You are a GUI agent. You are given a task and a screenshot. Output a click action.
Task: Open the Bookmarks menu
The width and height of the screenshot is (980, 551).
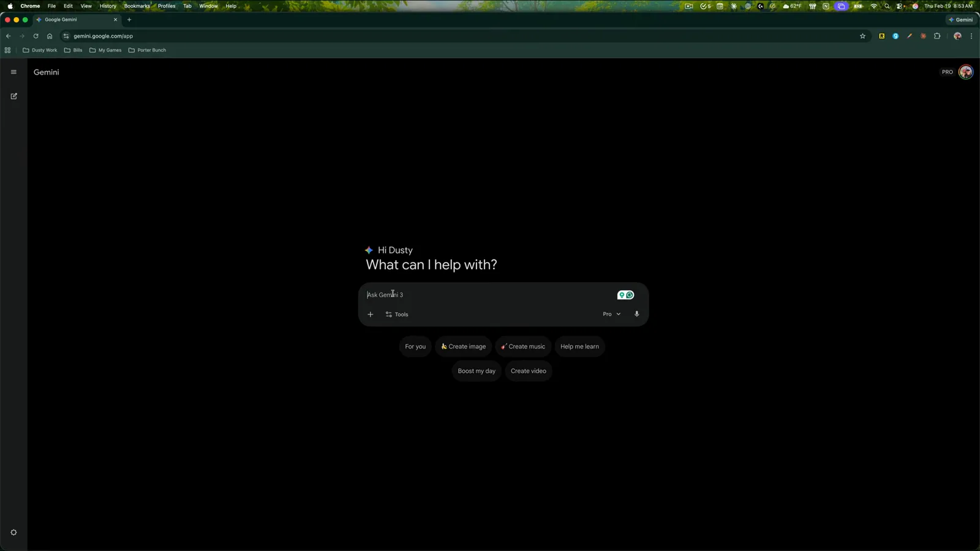[137, 6]
